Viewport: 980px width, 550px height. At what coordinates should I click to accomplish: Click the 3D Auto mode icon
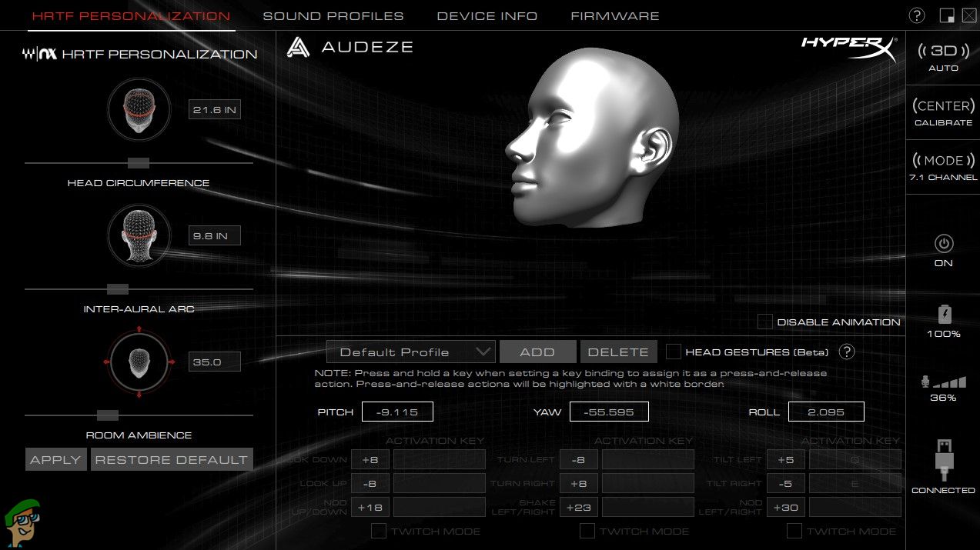click(943, 52)
